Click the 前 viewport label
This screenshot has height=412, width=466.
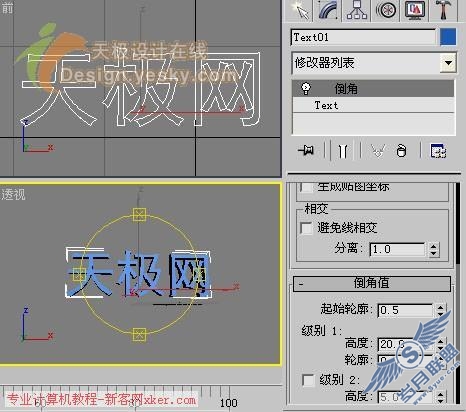pyautogui.click(x=7, y=8)
